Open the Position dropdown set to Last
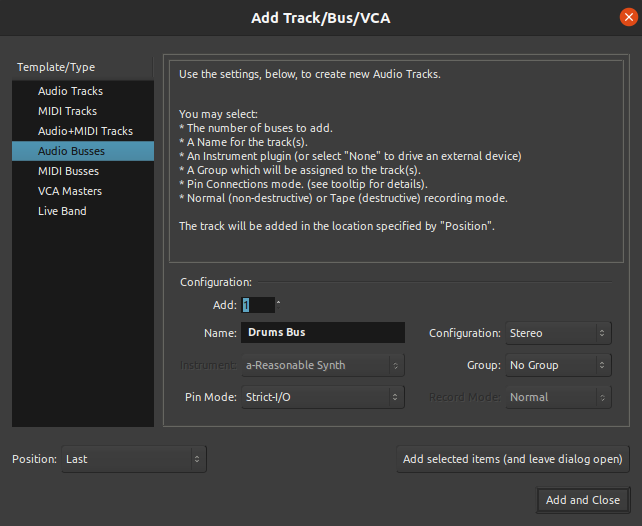Viewport: 642px width, 526px height. 133,459
